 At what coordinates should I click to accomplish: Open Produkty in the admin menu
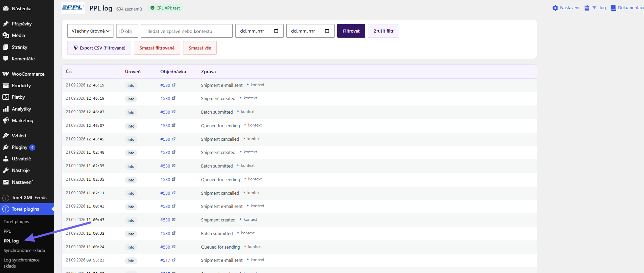tap(21, 85)
